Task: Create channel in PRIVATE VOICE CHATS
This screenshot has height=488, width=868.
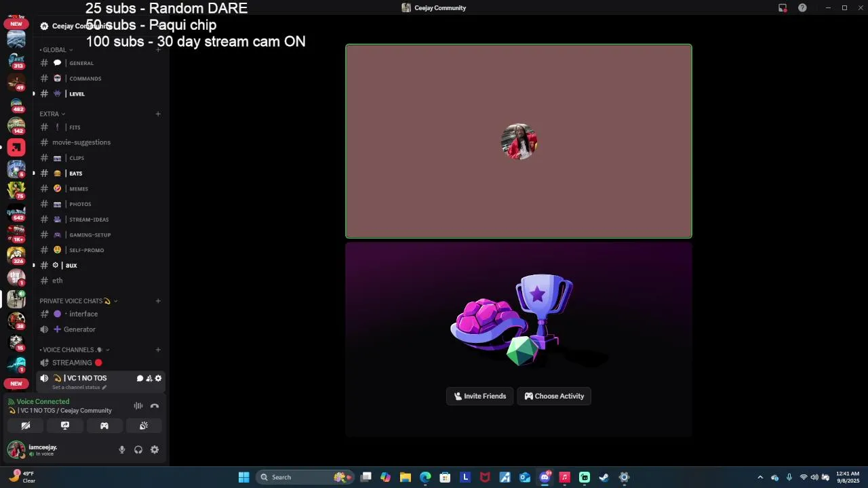Action: click(158, 301)
